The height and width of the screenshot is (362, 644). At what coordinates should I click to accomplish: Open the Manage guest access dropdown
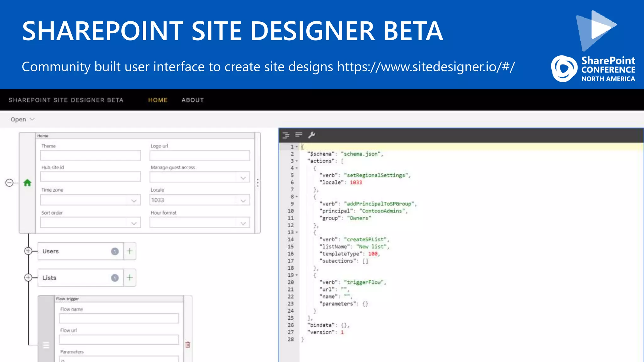click(x=200, y=177)
